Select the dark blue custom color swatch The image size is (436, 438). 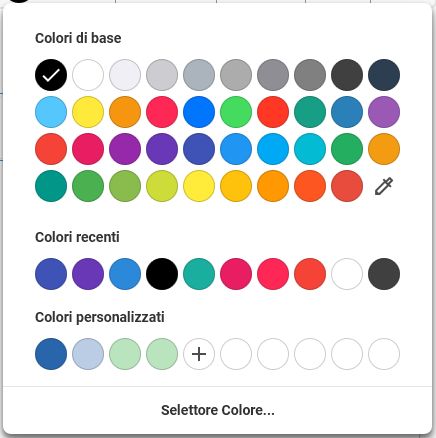51,354
